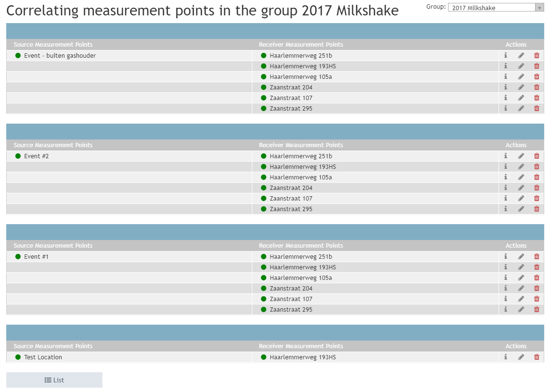Select the Event - buiten gashouder source point
The width and height of the screenshot is (549, 392).
point(60,56)
